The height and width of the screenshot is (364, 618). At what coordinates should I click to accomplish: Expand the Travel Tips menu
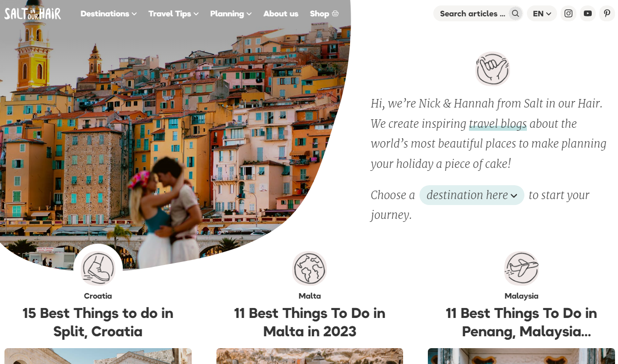pyautogui.click(x=173, y=14)
